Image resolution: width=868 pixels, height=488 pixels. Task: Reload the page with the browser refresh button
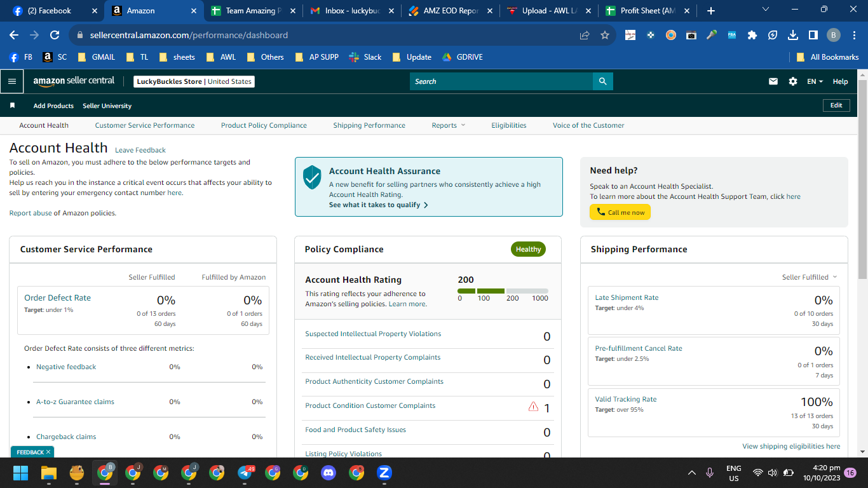coord(55,35)
